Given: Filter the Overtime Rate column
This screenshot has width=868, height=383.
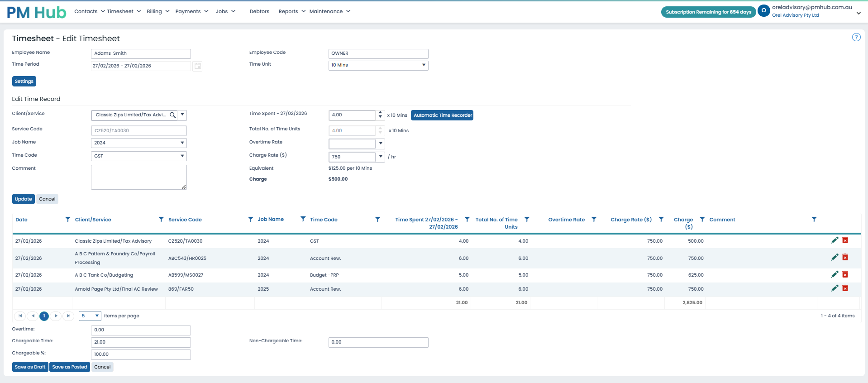Looking at the screenshot, I should (594, 220).
